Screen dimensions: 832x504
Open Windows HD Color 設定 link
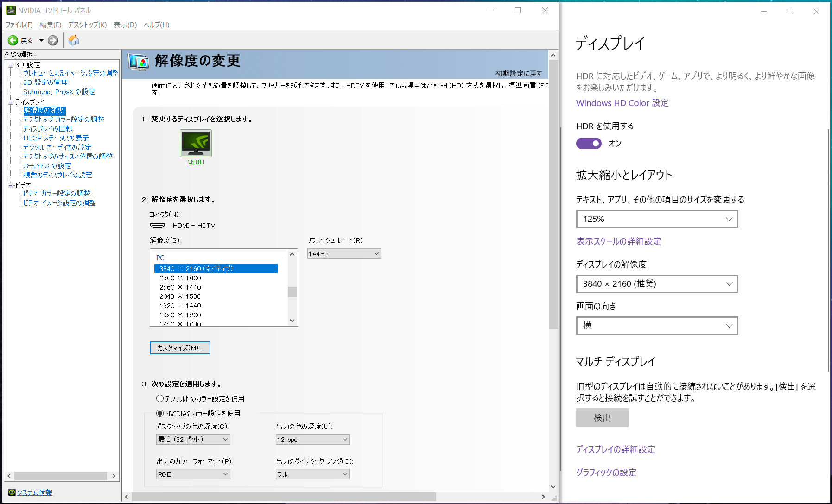point(622,103)
